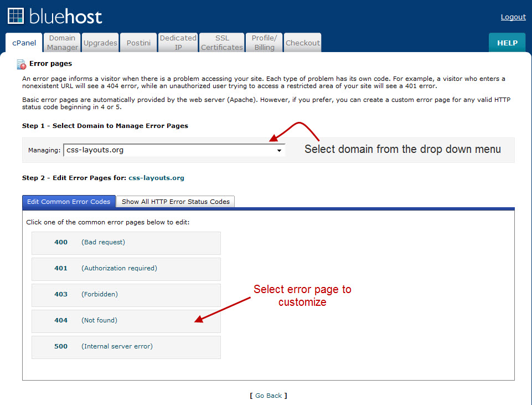The width and height of the screenshot is (532, 405).
Task: Click the Go Back link
Action: point(268,396)
